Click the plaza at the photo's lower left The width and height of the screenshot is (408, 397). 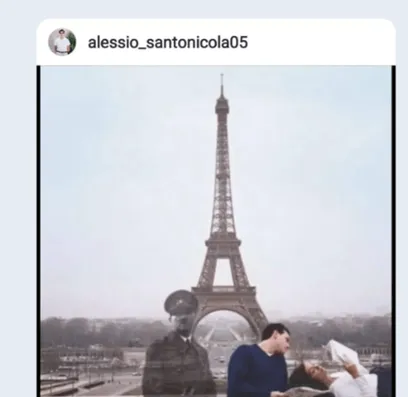[90, 380]
